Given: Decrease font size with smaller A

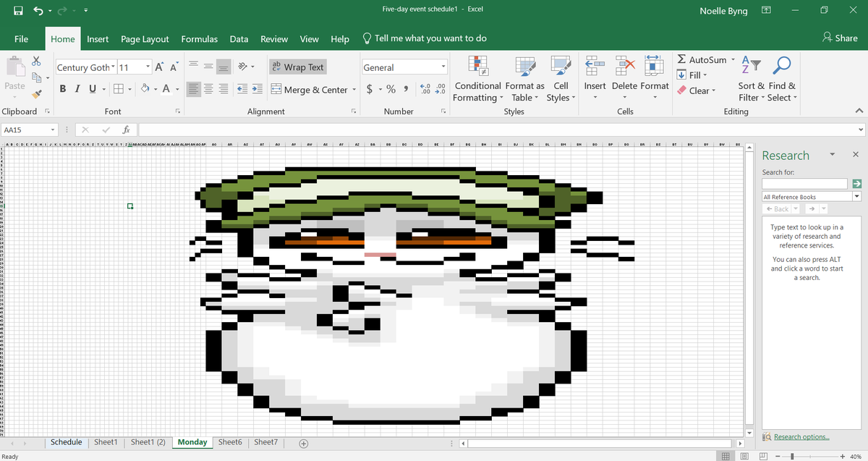Looking at the screenshot, I should click(x=174, y=67).
